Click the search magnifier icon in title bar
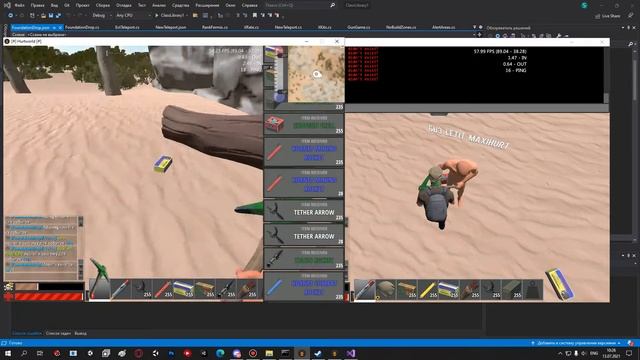The image size is (640, 360). 332,5
